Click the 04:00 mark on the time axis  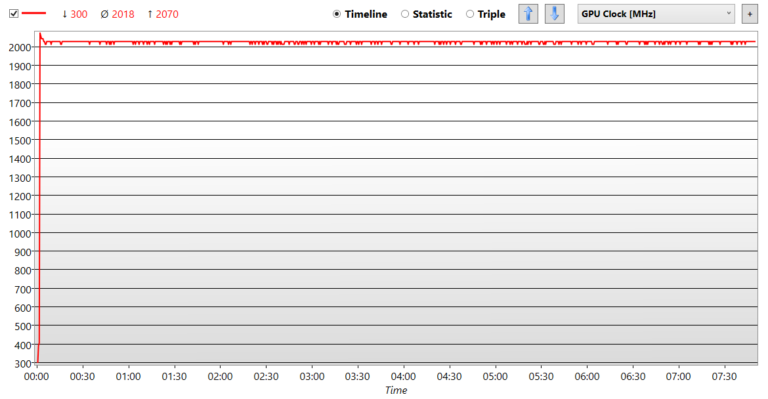[x=403, y=376]
